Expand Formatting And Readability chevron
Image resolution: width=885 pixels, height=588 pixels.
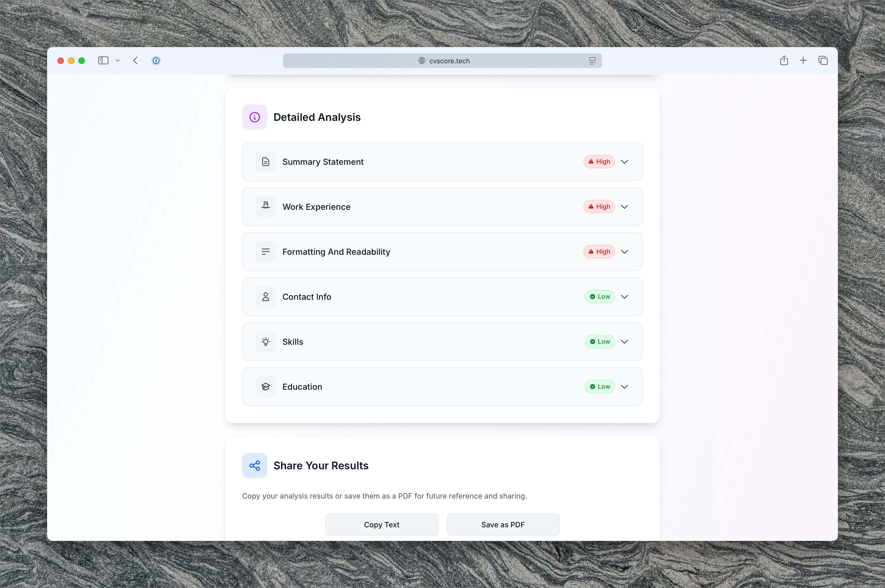click(624, 252)
